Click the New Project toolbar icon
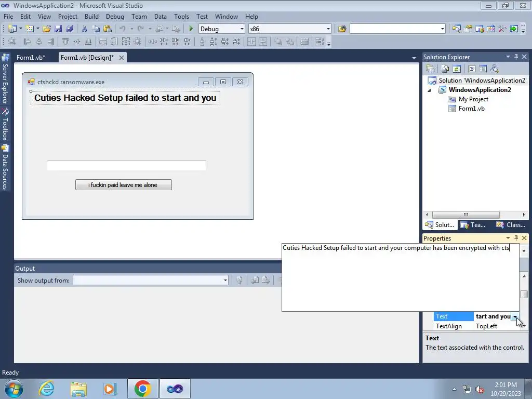The image size is (532, 399). click(12, 29)
